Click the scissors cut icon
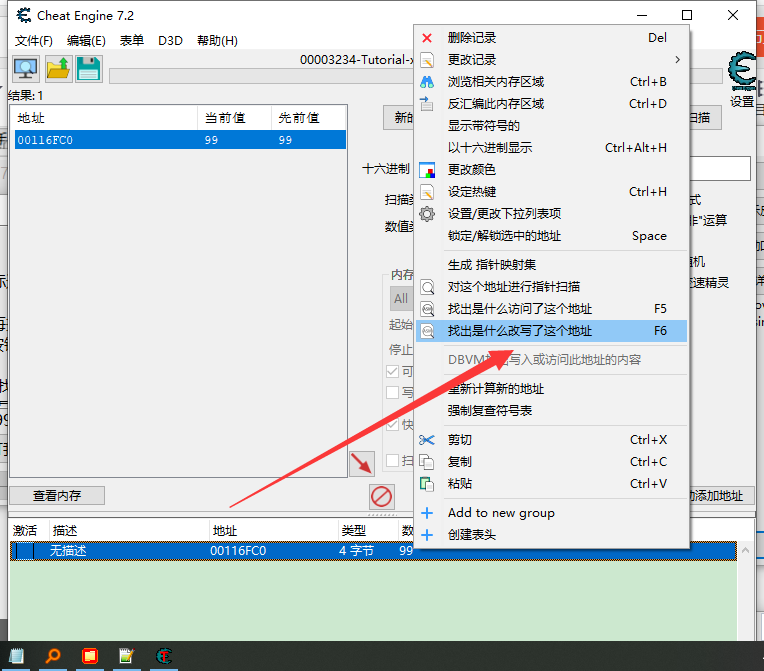The height and width of the screenshot is (671, 764). pyautogui.click(x=427, y=440)
